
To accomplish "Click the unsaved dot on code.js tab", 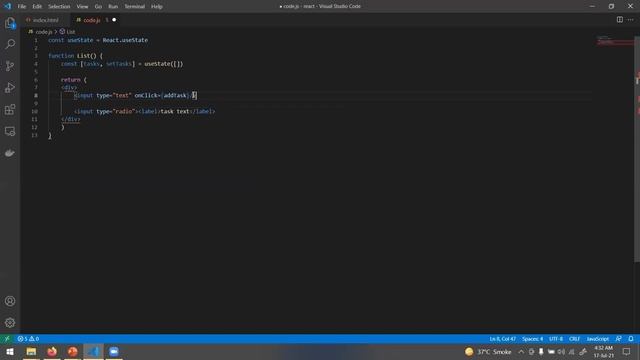I will pos(114,20).
